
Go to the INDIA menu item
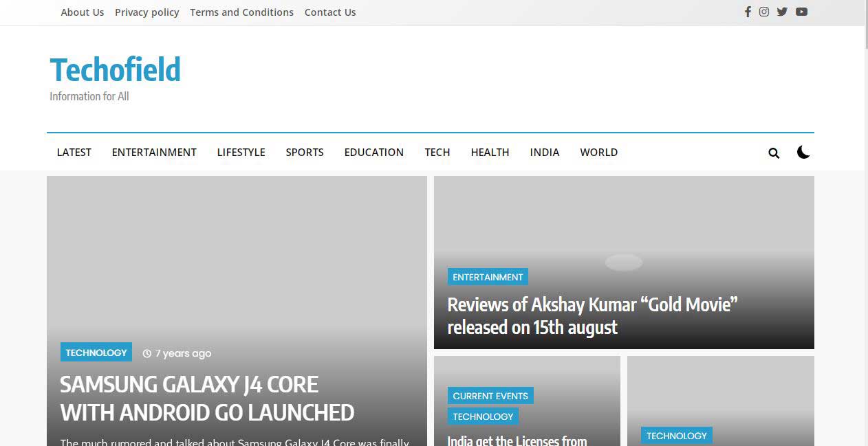tap(545, 152)
